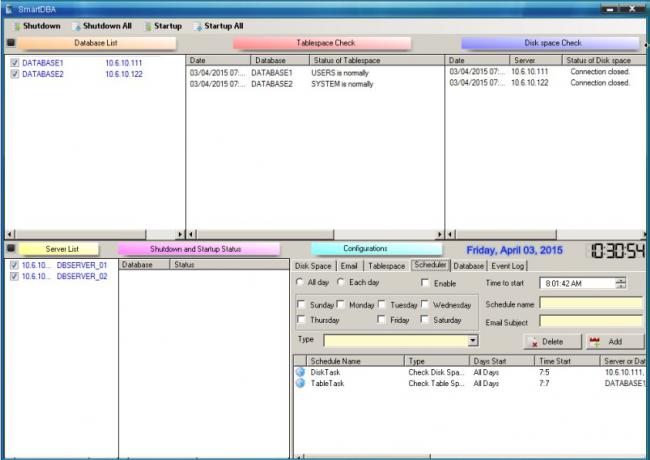The height and width of the screenshot is (460, 650).
Task: Click the Startup All toolbar icon
Action: coord(198,26)
